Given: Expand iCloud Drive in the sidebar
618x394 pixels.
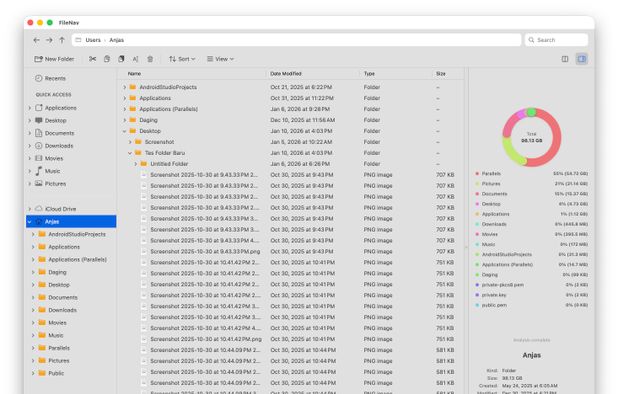Looking at the screenshot, I should click(x=30, y=209).
